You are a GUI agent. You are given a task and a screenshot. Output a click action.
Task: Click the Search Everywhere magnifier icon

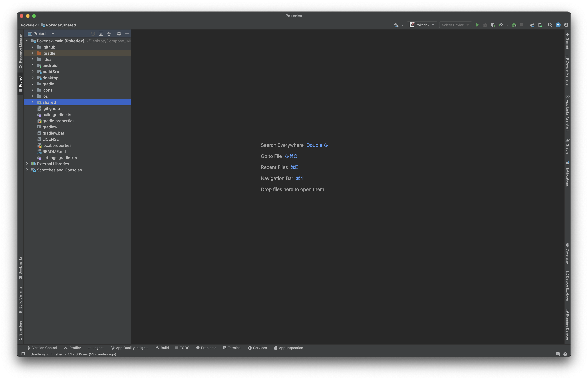(x=550, y=25)
